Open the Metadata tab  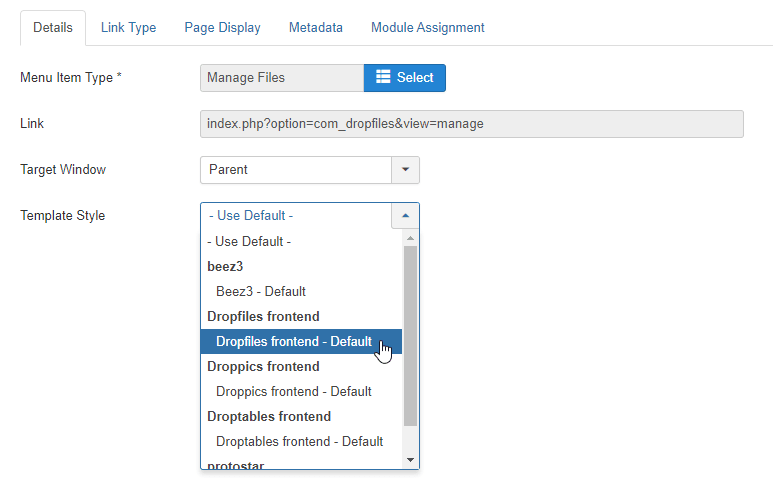(x=315, y=28)
